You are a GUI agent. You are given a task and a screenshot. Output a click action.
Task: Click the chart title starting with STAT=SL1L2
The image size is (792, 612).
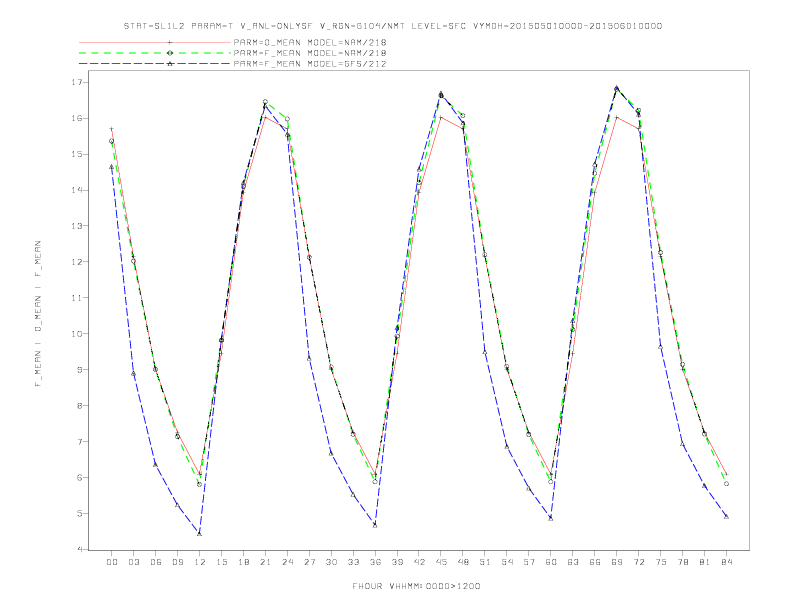tap(393, 26)
